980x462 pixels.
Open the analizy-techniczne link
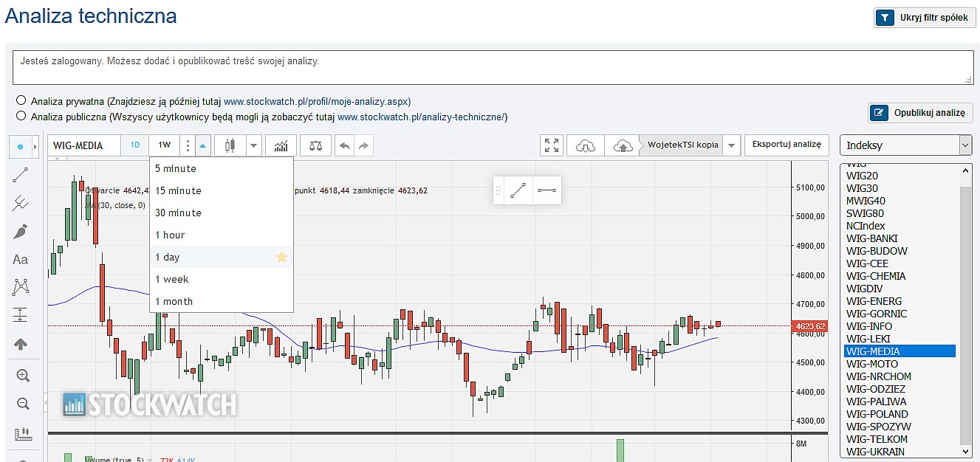pos(422,117)
